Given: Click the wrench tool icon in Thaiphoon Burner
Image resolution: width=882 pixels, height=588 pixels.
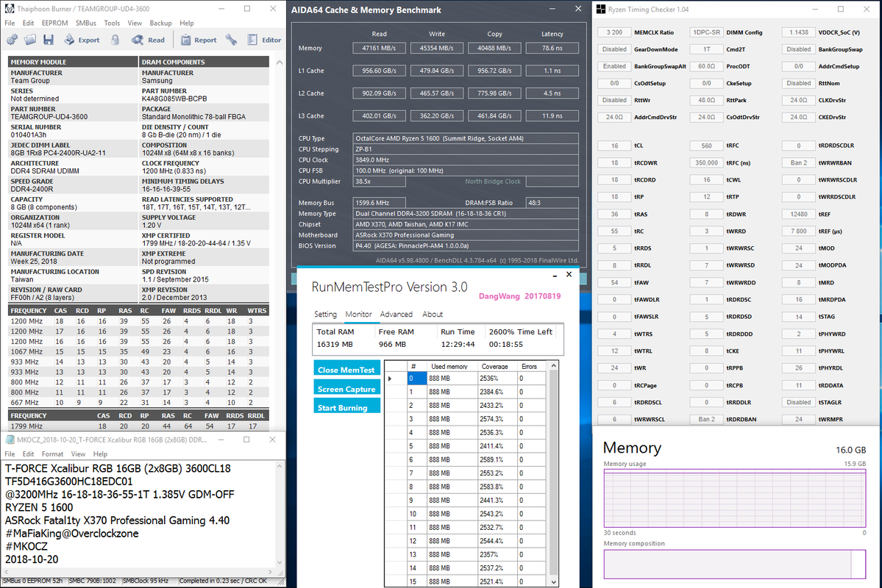Looking at the screenshot, I should tap(231, 40).
